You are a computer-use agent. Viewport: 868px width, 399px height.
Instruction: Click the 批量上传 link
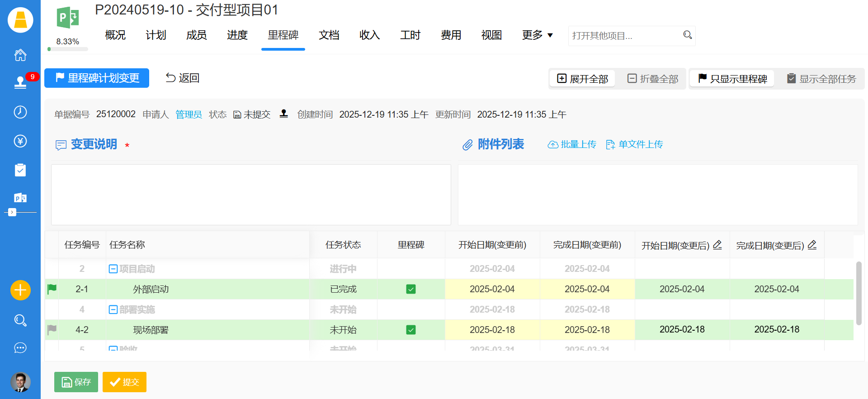pos(572,144)
